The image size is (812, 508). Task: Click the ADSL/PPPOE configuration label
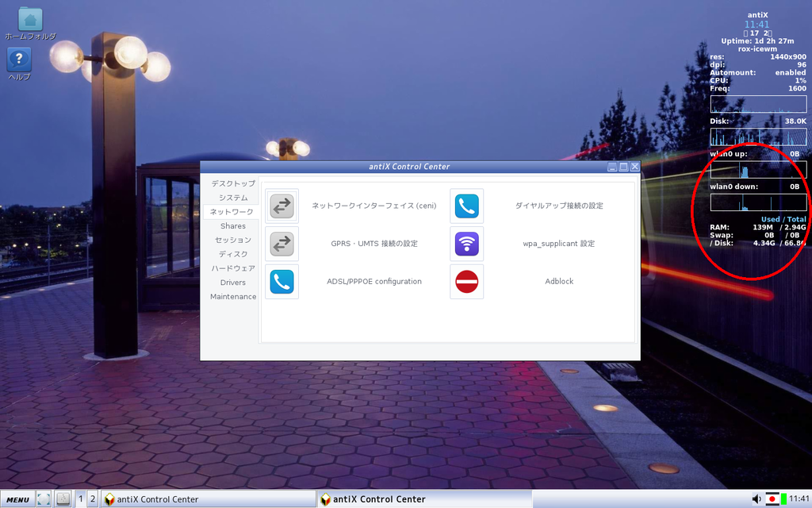coord(374,282)
